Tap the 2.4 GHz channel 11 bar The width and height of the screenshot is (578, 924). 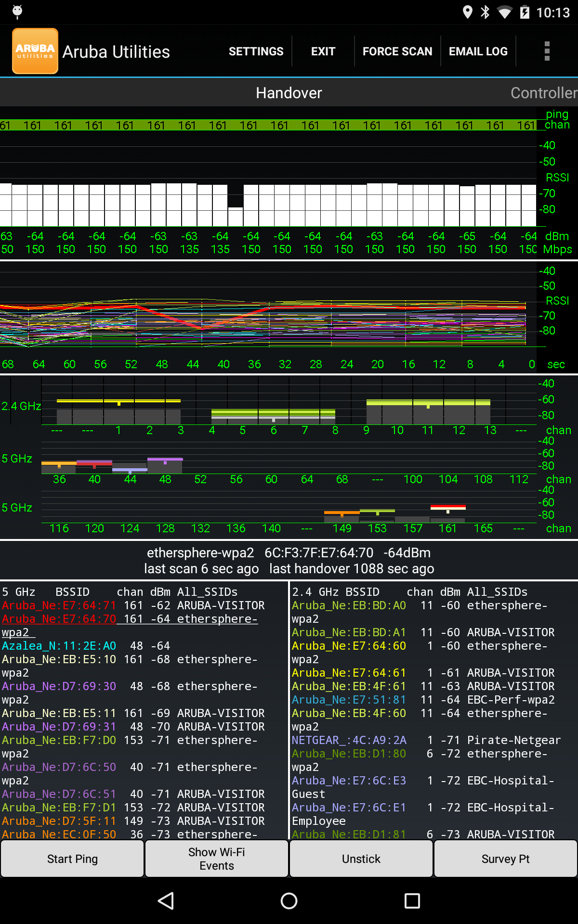[x=428, y=411]
